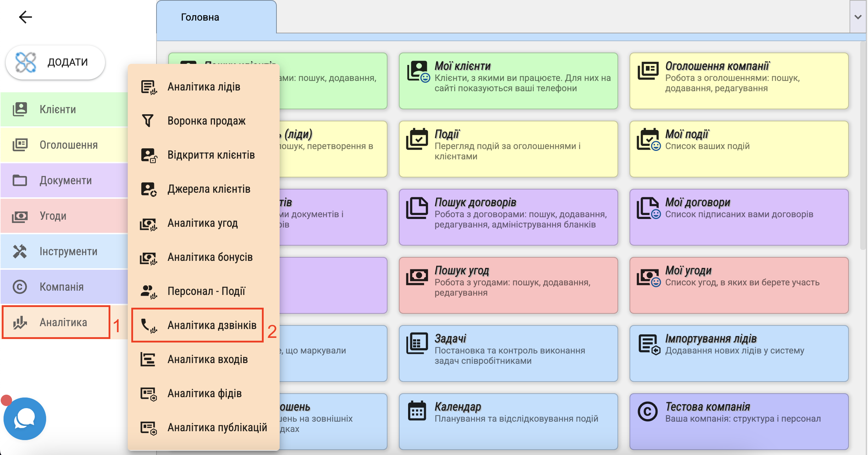
Task: Select Воронка продаж menu entry
Action: tap(204, 121)
